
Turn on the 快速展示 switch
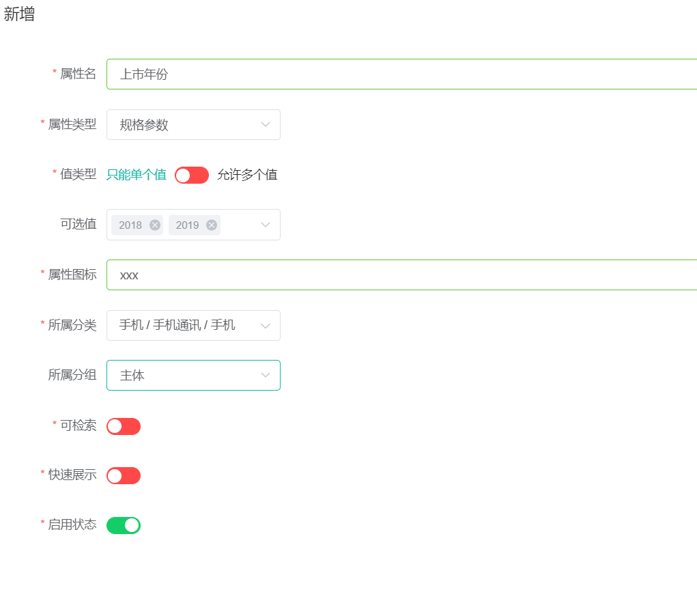(124, 475)
